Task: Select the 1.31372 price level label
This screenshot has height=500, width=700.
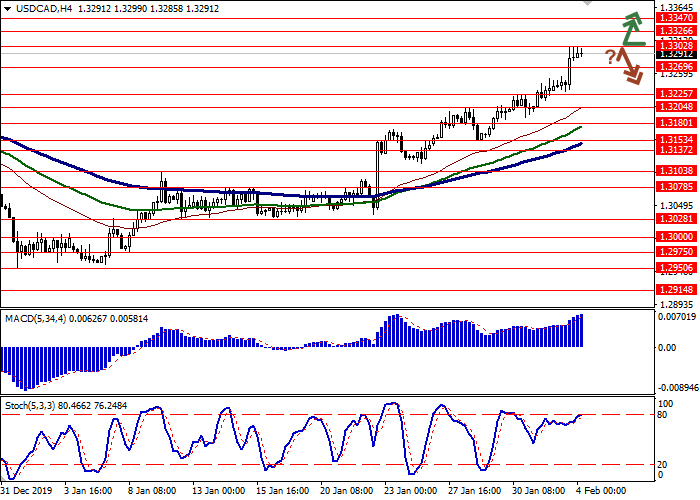Action: coord(677,150)
